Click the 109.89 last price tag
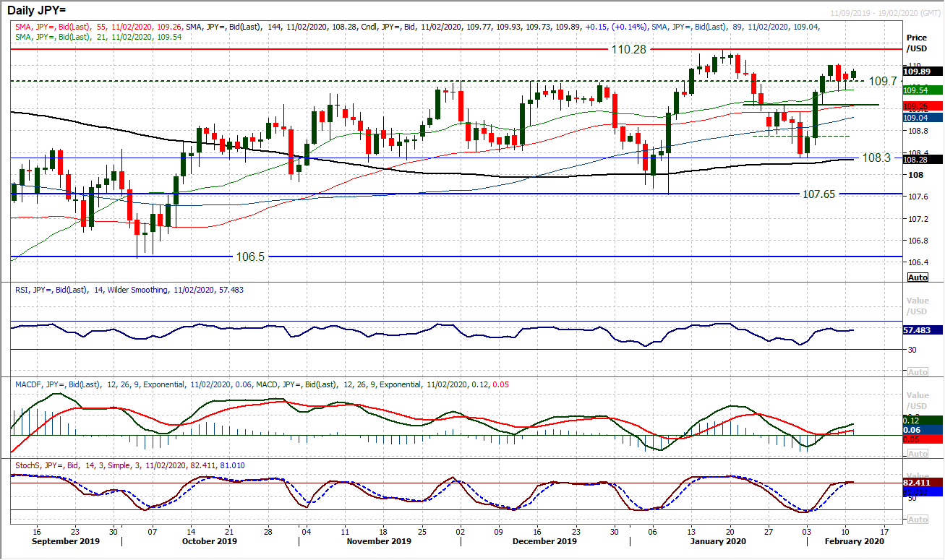 [923, 72]
